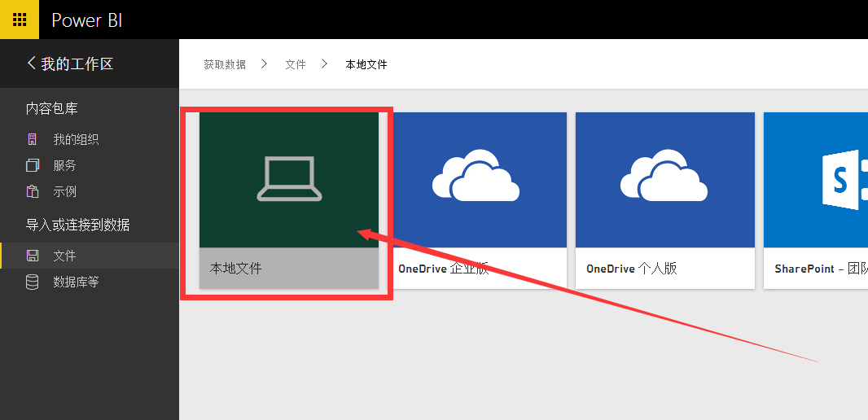Click the 文件 save-disk icon
868x420 pixels.
click(x=32, y=256)
